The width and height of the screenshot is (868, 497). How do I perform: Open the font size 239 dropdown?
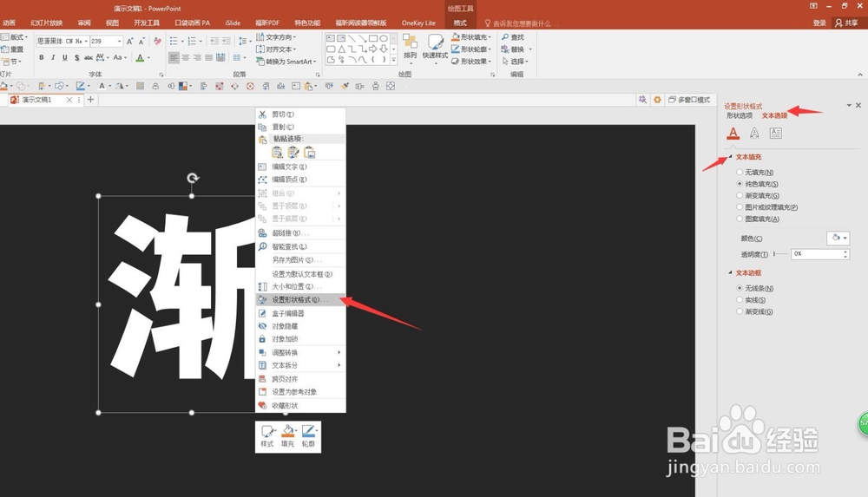click(119, 42)
